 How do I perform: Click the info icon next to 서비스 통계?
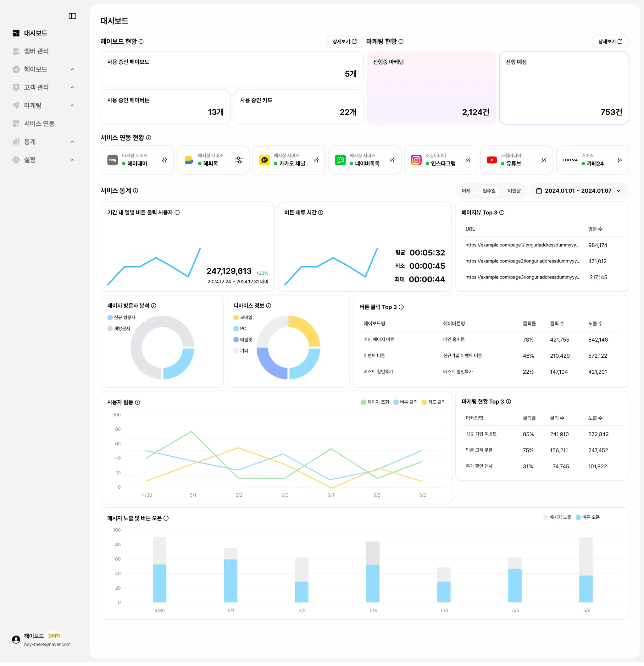(x=136, y=191)
